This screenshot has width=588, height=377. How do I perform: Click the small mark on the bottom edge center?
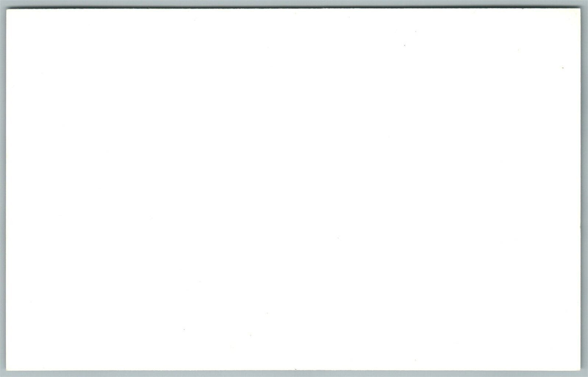coord(295,369)
